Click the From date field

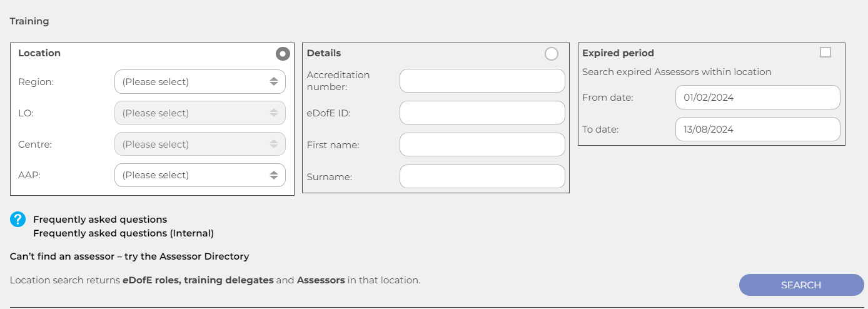pos(757,98)
